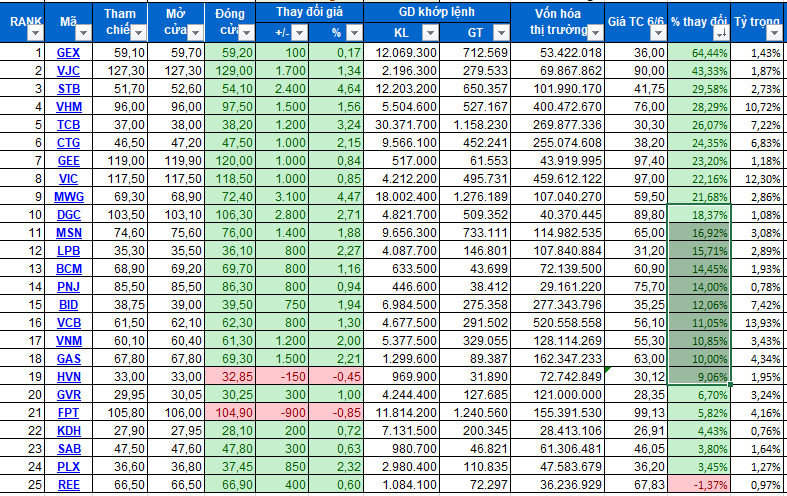Open the TCB ticker link
Screen dimensions: 787x496
pyautogui.click(x=68, y=125)
